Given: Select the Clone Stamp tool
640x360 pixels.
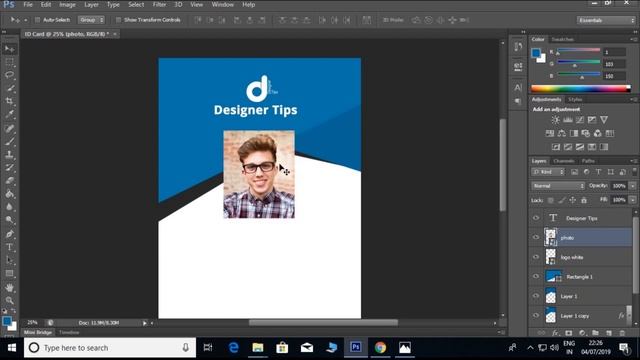Looking at the screenshot, I should (x=9, y=155).
